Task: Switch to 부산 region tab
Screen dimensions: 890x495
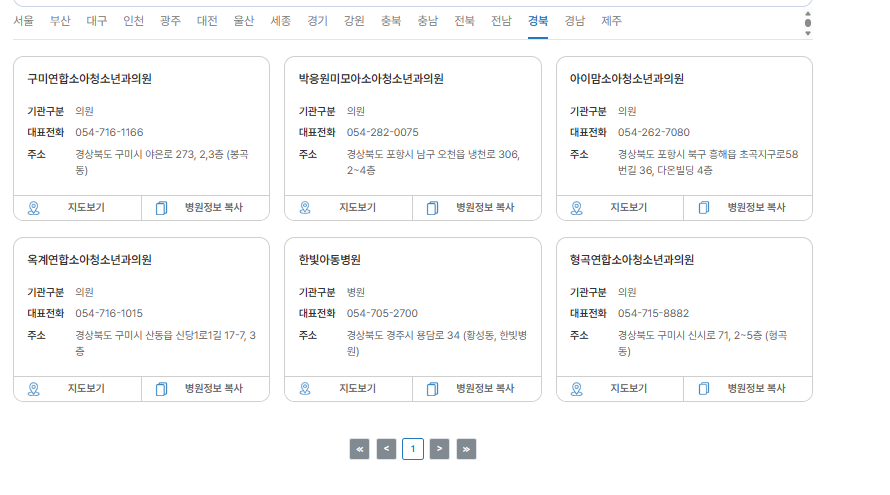Action: pyautogui.click(x=60, y=21)
